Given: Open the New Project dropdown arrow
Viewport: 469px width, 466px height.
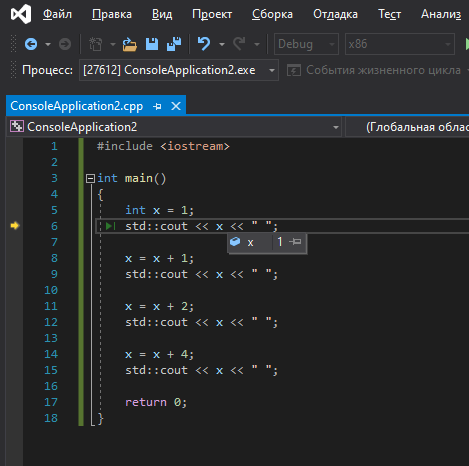Looking at the screenshot, I should coord(113,44).
